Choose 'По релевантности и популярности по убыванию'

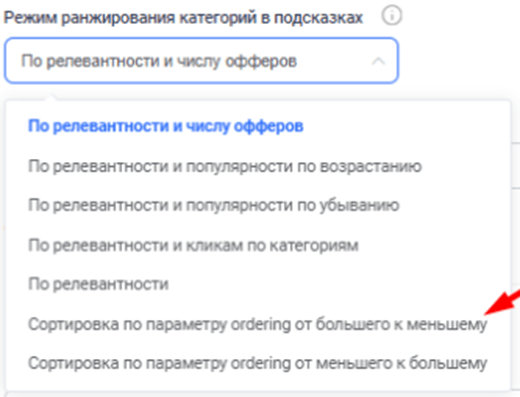[213, 205]
